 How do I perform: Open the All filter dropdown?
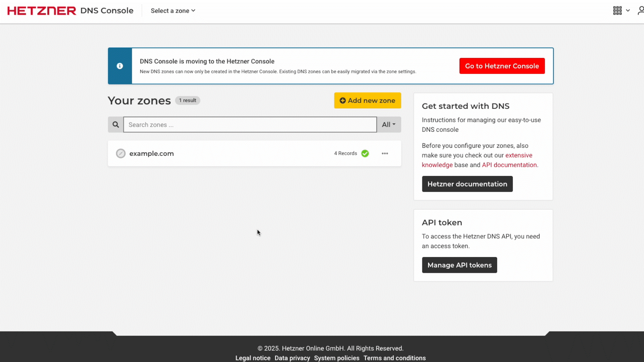(x=388, y=125)
